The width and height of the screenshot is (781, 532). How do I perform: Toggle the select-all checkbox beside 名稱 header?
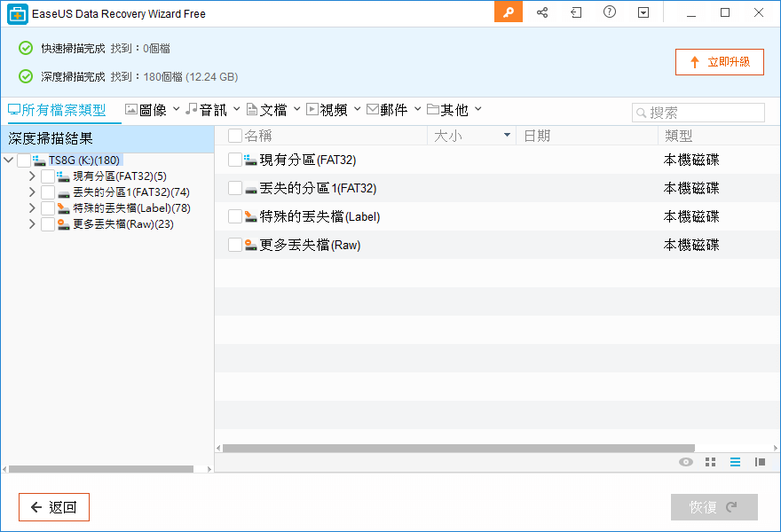coord(235,136)
